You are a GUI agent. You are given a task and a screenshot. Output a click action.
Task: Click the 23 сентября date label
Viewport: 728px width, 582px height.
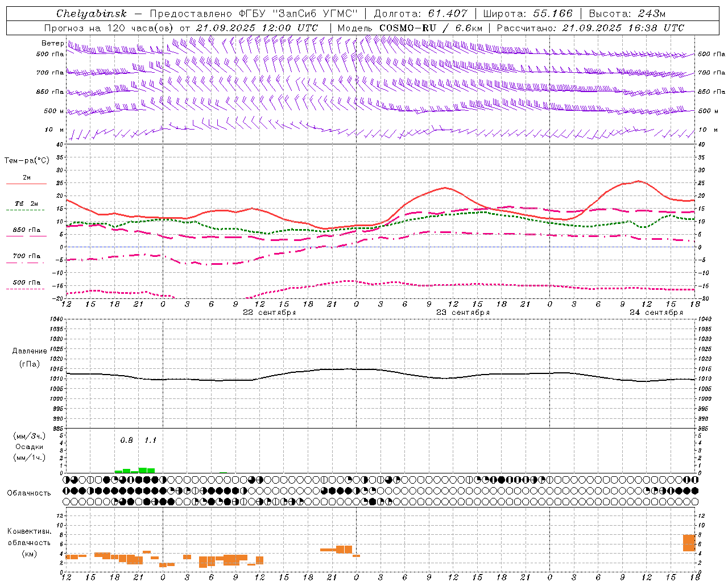(462, 313)
